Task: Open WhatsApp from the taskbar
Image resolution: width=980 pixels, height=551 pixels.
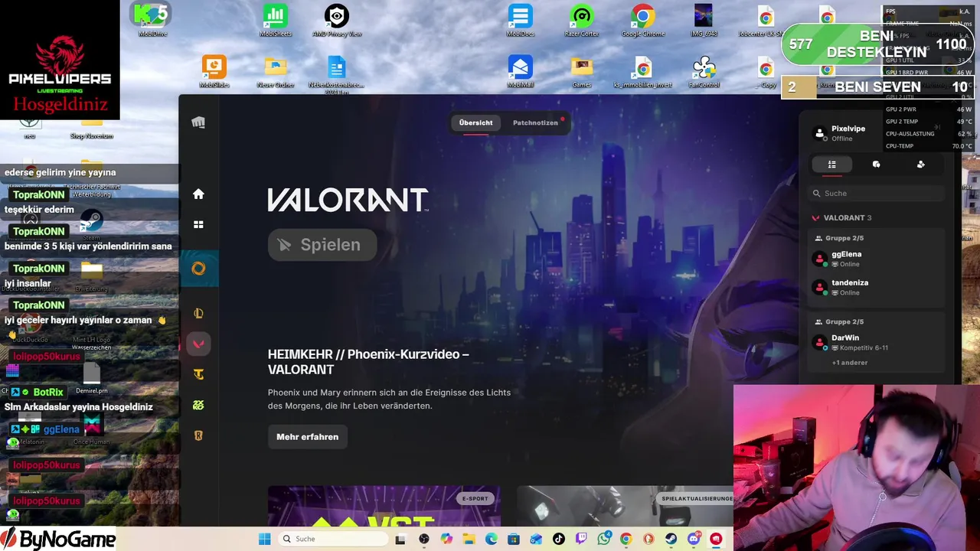Action: pos(603,539)
